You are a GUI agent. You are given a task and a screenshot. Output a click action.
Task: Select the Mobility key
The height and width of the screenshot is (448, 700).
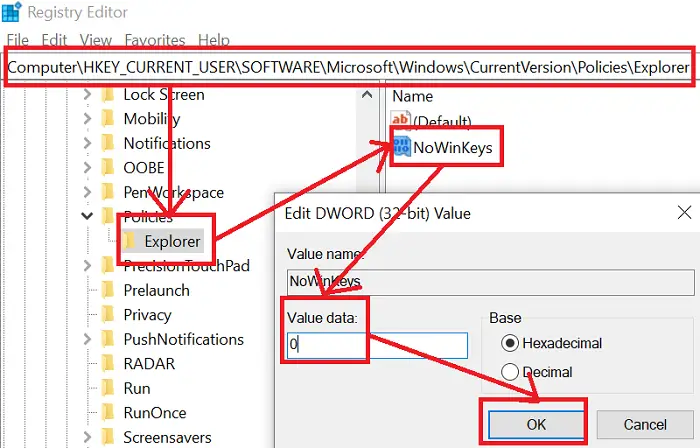click(152, 119)
